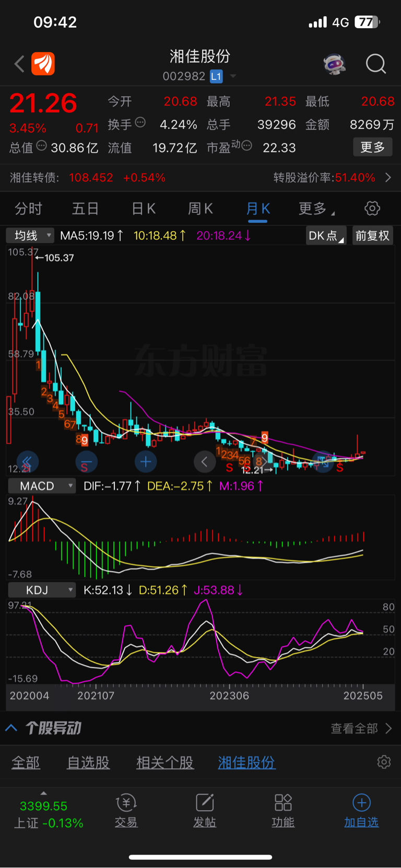Open the MACD indicator dropdown
The width and height of the screenshot is (401, 868).
click(42, 486)
